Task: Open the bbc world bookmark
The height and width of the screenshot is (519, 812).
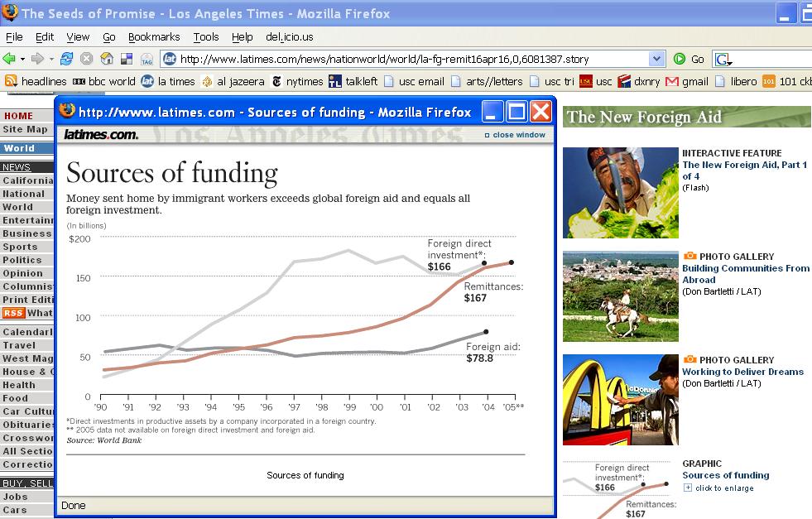Action: (x=103, y=81)
